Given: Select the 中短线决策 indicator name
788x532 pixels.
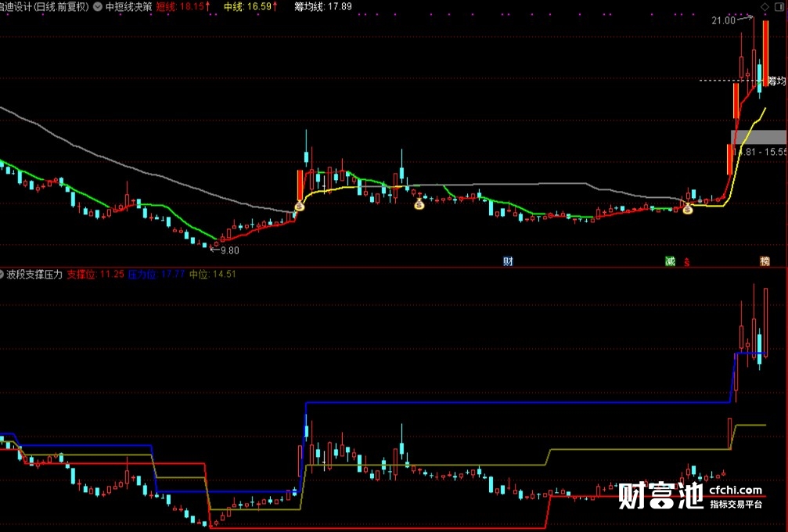Looking at the screenshot, I should coord(128,7).
